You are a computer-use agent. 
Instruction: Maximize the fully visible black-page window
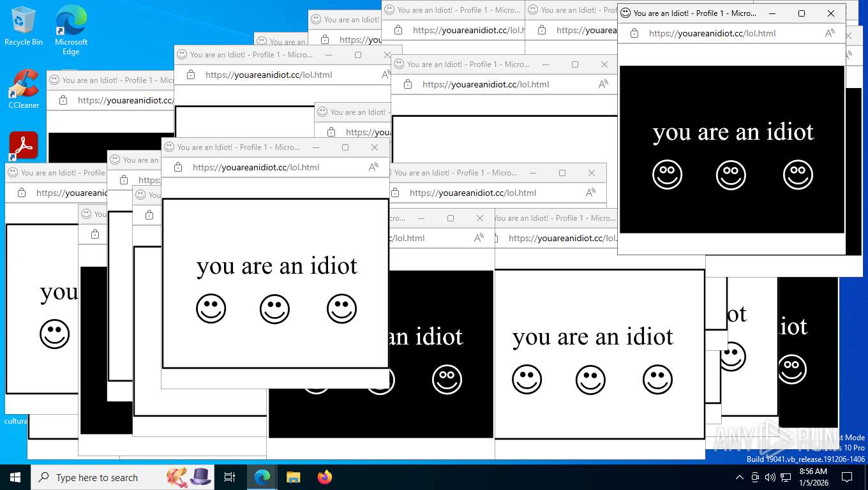click(x=802, y=13)
